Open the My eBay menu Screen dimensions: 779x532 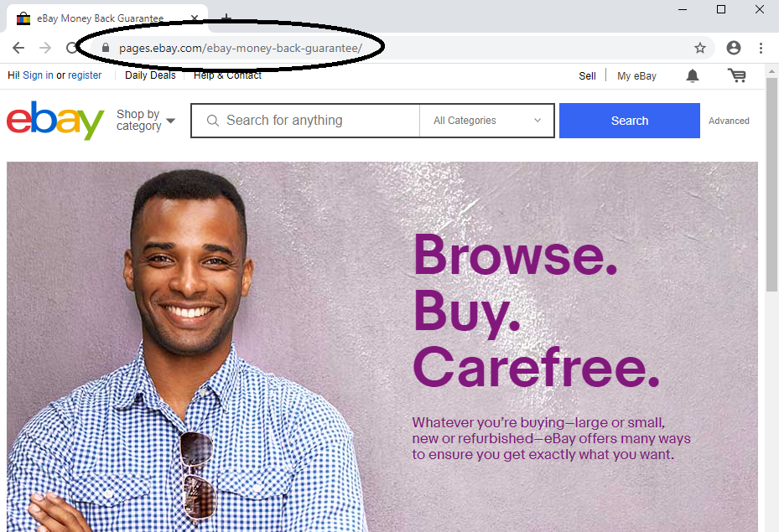(636, 76)
